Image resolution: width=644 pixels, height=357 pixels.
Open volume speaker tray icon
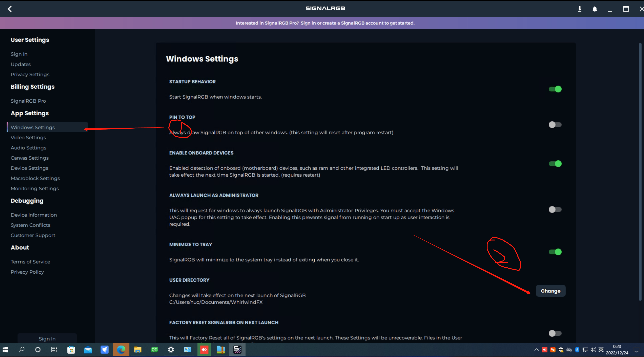click(593, 350)
